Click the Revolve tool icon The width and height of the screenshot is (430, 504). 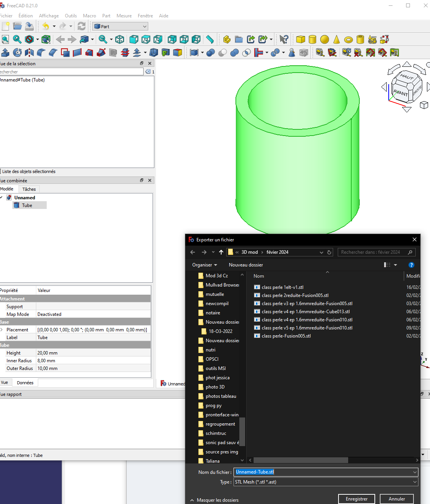[x=17, y=53]
